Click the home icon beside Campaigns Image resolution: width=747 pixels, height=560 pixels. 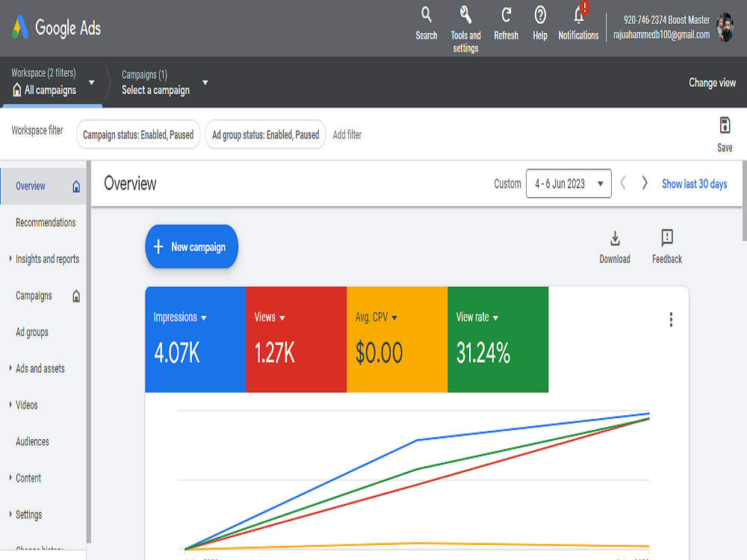(x=76, y=296)
